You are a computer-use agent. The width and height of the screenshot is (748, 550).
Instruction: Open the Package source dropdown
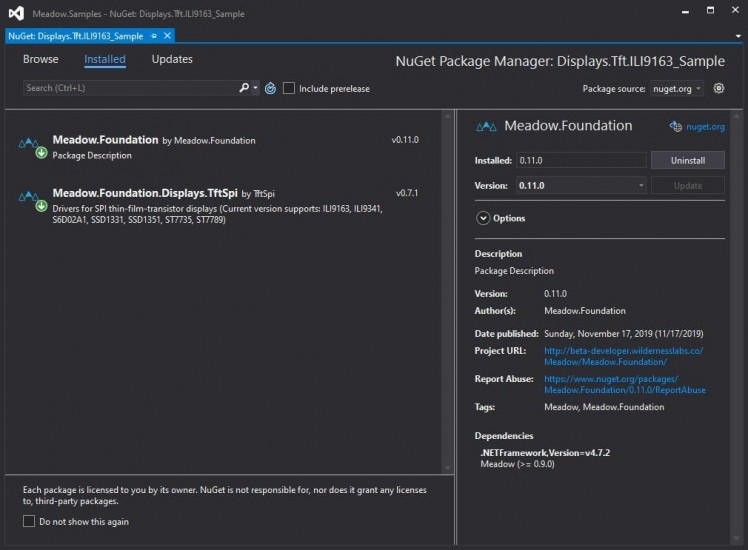coord(677,88)
